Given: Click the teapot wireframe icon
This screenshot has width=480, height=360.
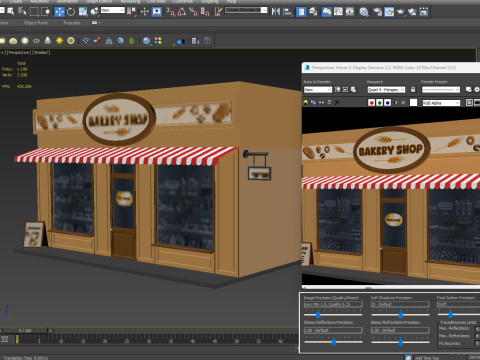Looking at the screenshot, I should (x=36, y=41).
